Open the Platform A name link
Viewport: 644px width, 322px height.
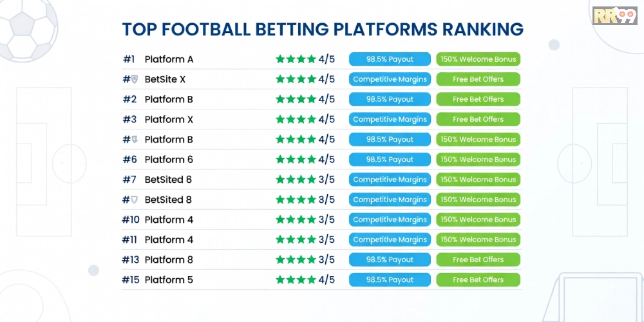click(x=169, y=59)
